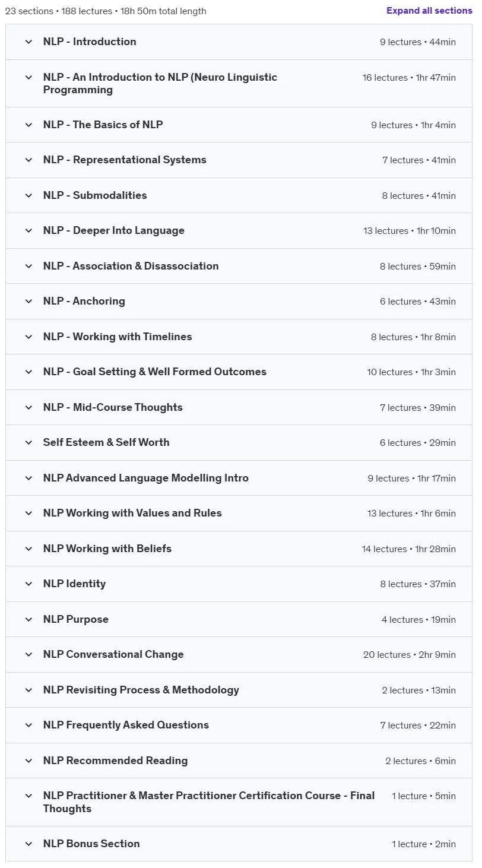Expand the NLP - Submodalities chevron
The width and height of the screenshot is (482, 868).
click(x=28, y=196)
